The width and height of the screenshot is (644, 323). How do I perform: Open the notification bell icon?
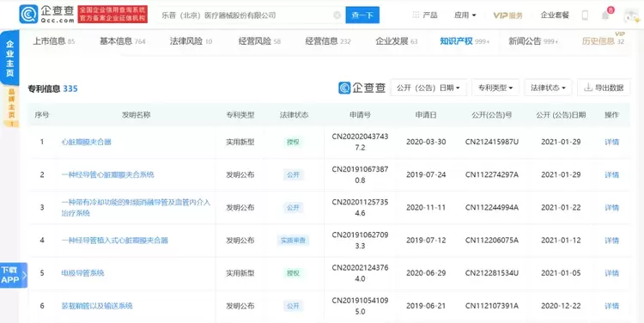[x=605, y=15]
